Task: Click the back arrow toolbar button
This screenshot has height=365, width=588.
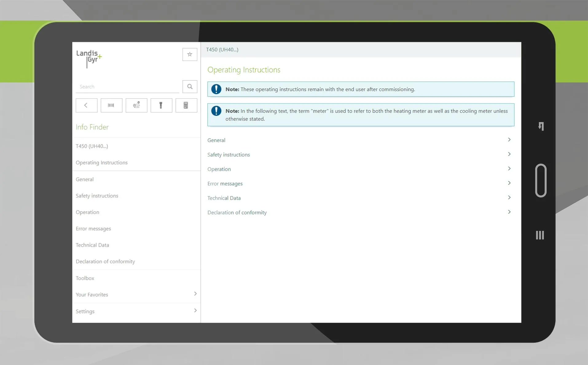Action: click(x=86, y=105)
